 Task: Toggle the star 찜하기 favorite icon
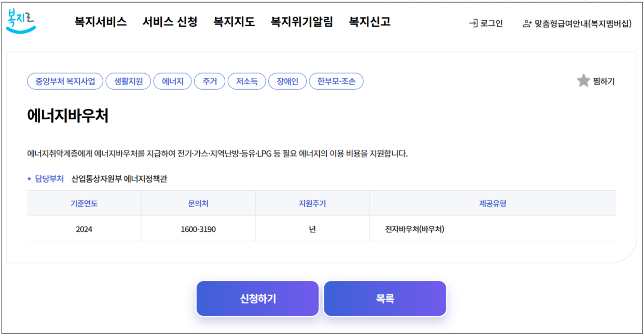point(582,81)
